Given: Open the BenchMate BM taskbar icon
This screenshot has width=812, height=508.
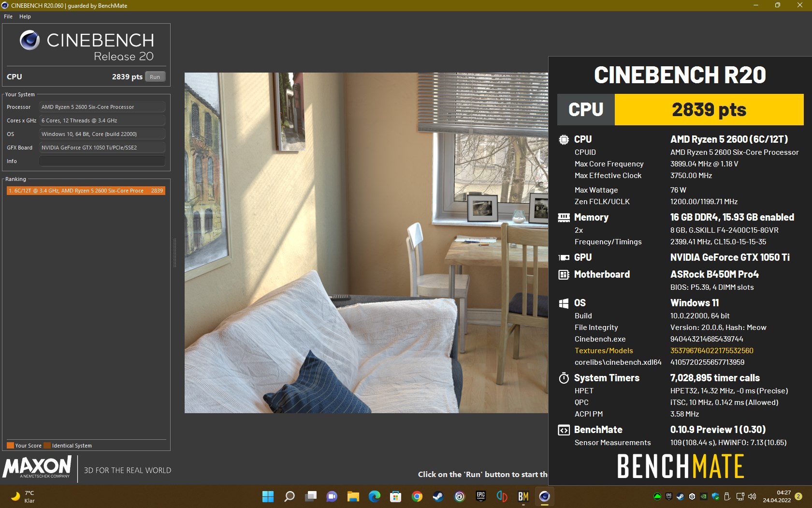Looking at the screenshot, I should 523,496.
